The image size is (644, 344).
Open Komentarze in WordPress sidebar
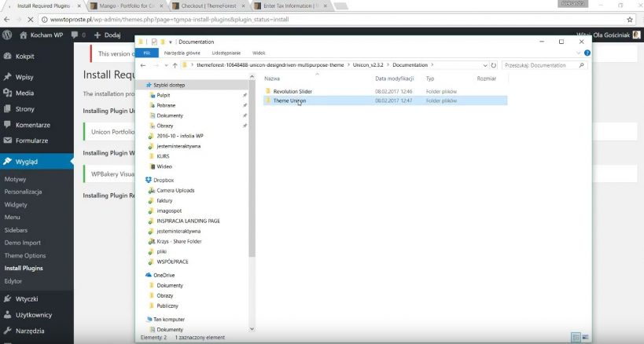32,125
